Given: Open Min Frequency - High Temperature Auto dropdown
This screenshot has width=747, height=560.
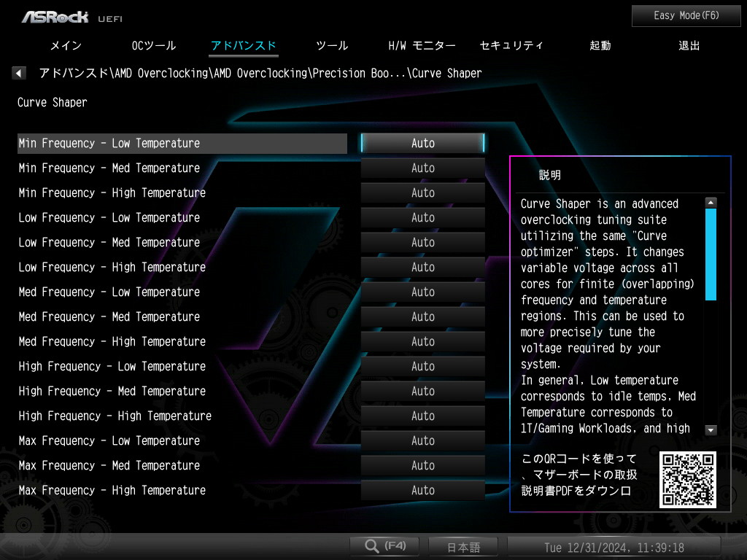Looking at the screenshot, I should 422,192.
